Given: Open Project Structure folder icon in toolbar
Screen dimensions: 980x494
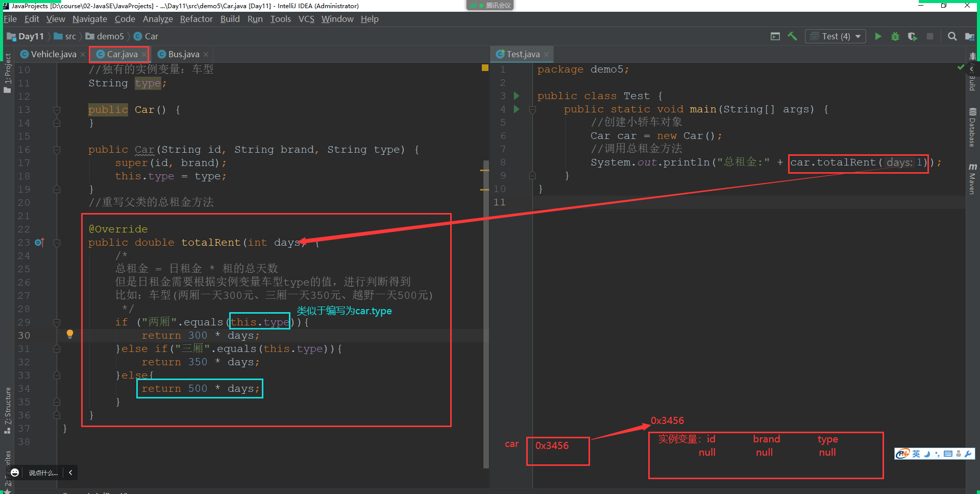Looking at the screenshot, I should (x=969, y=36).
